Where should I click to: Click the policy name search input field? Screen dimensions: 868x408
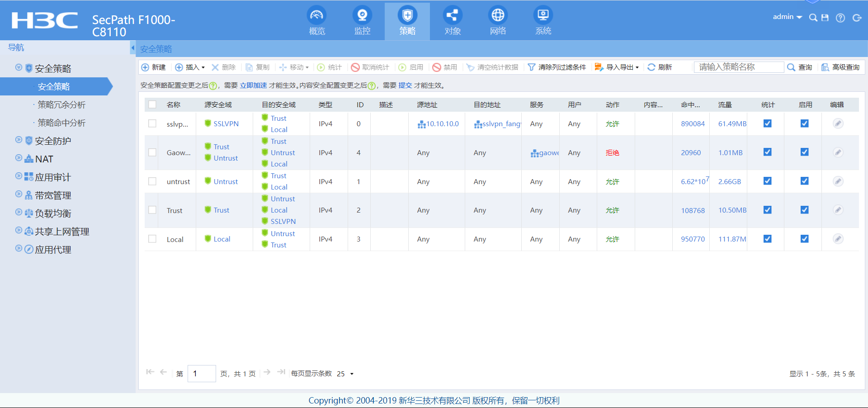click(x=739, y=67)
